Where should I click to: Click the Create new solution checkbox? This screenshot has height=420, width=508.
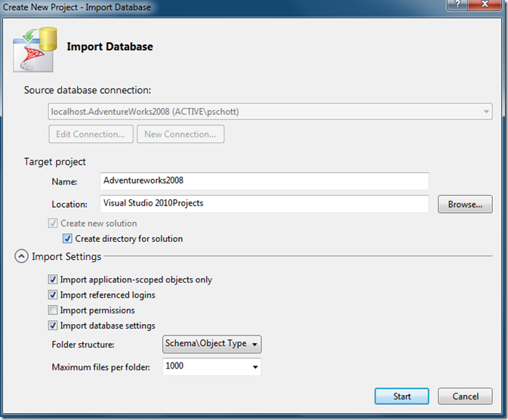click(53, 224)
